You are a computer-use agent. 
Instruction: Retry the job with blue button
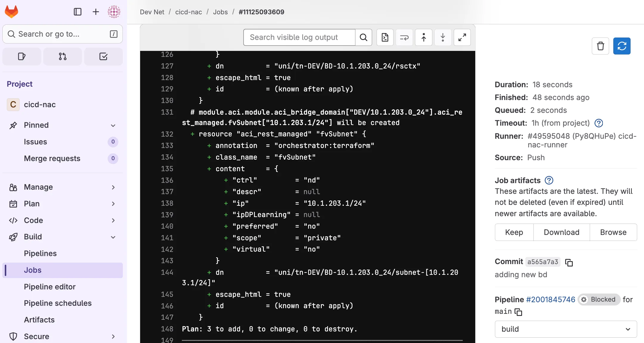[x=622, y=46]
